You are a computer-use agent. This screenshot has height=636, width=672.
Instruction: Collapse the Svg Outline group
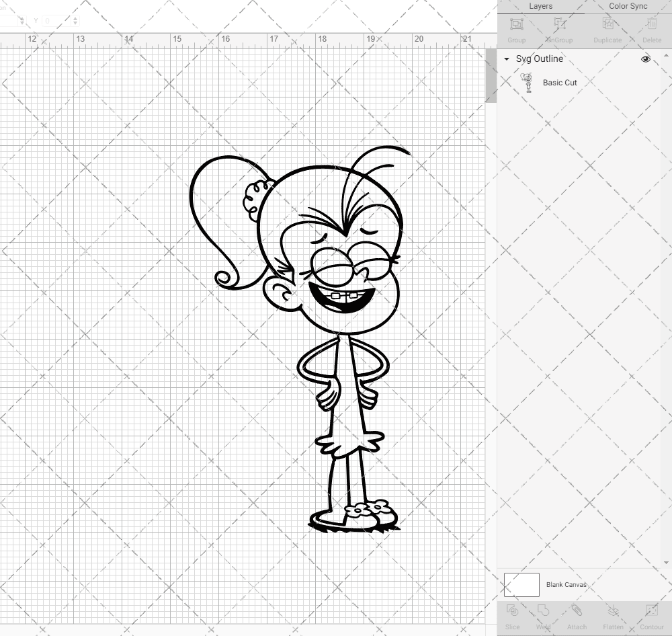[x=506, y=59]
